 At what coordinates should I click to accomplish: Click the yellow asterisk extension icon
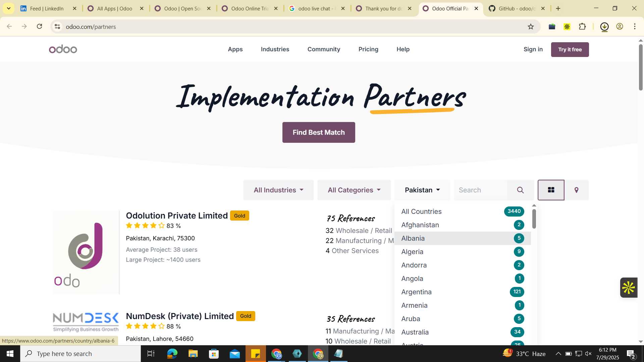click(567, 26)
